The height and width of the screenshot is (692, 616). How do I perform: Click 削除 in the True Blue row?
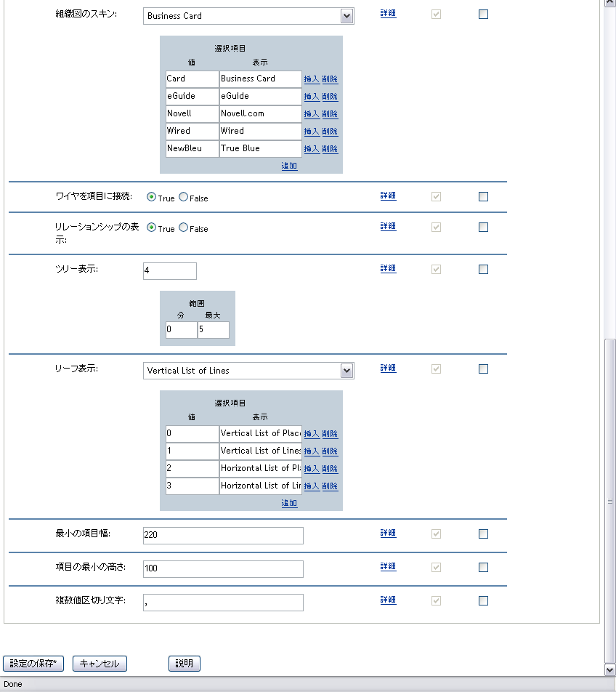(x=330, y=149)
